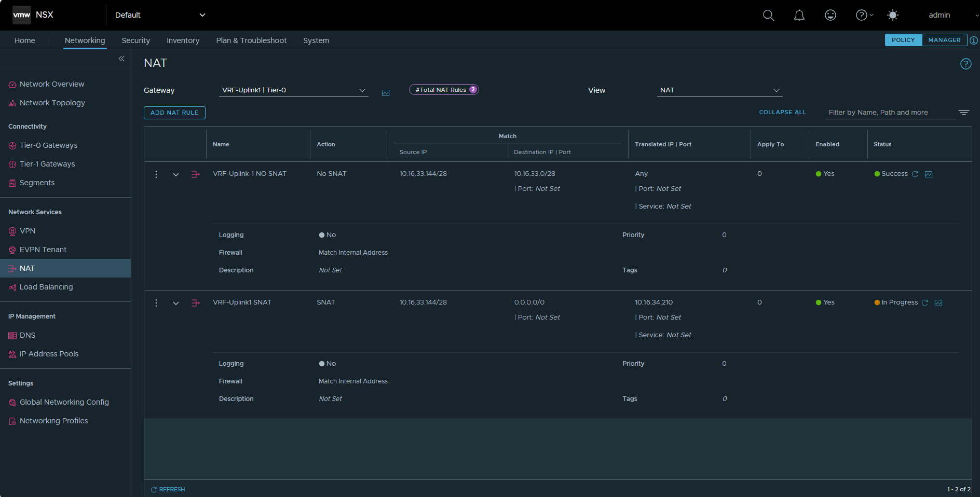This screenshot has width=980, height=497.
Task: Click the Filter by Name field
Action: 891,113
